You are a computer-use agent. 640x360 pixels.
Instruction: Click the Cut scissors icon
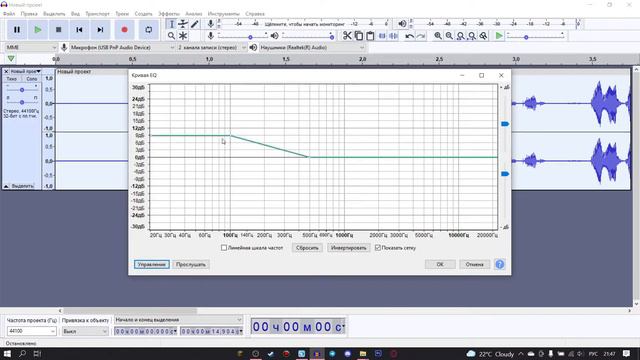[347, 36]
